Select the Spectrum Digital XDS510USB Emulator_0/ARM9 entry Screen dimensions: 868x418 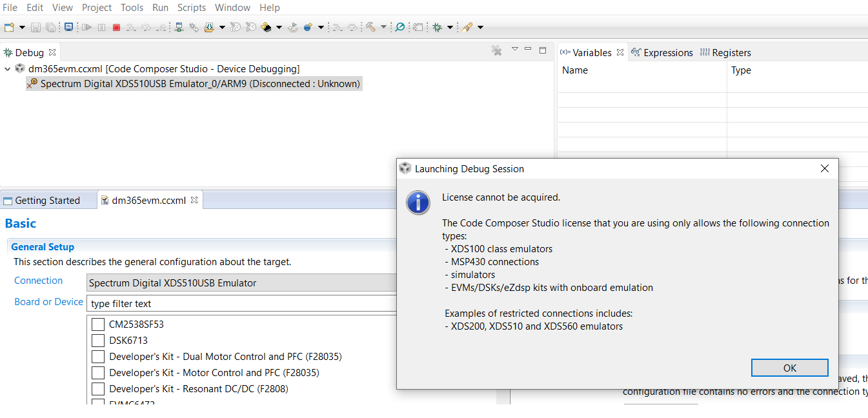[194, 84]
